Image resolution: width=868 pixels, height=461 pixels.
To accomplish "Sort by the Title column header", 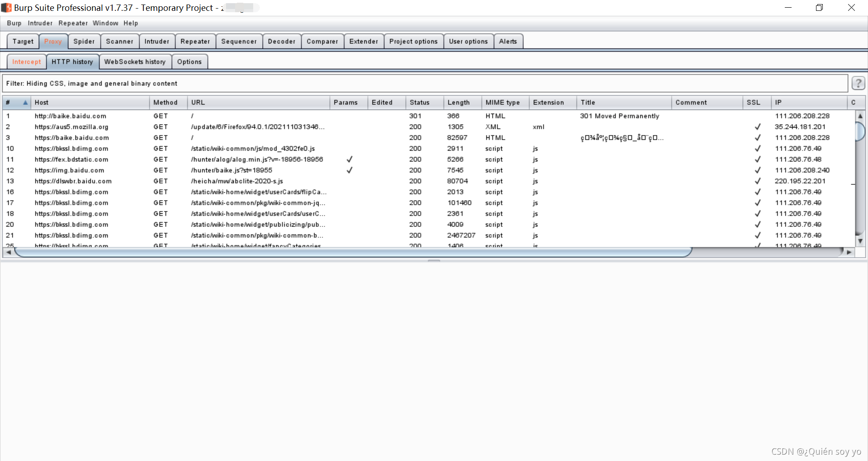I will pos(624,103).
